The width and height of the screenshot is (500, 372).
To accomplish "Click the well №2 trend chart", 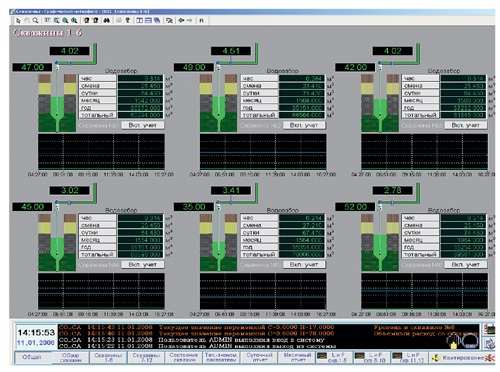I will (263, 152).
